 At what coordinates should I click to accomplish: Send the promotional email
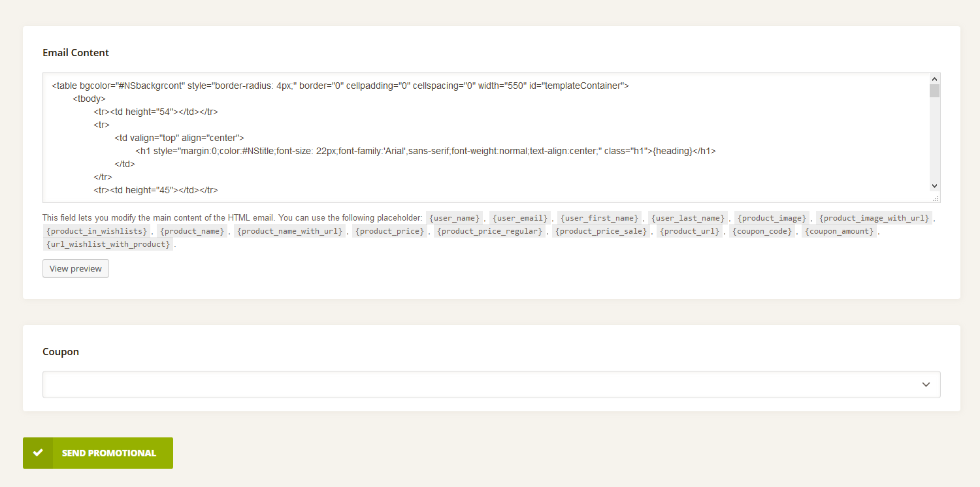pyautogui.click(x=98, y=453)
